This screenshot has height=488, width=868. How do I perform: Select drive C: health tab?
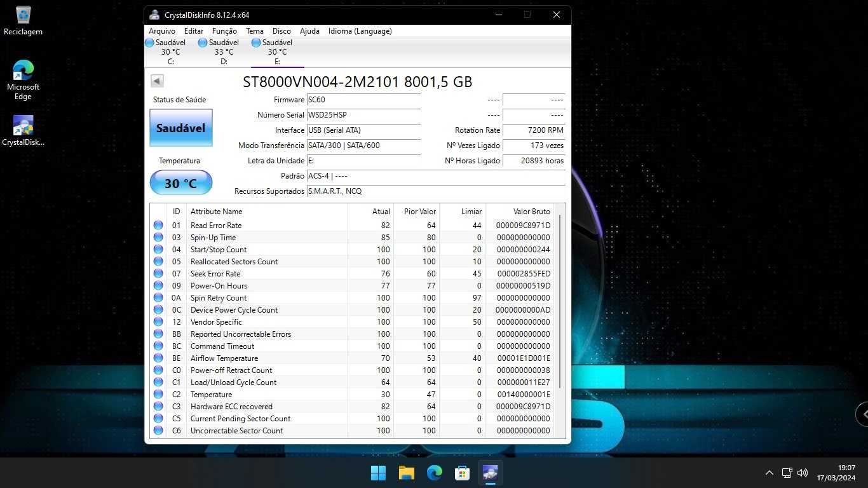(x=170, y=51)
